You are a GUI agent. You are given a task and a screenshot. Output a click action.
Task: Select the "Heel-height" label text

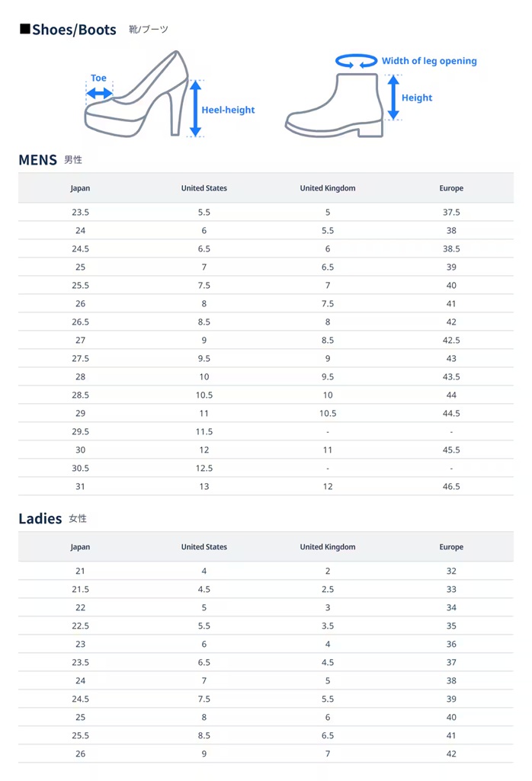(x=228, y=110)
